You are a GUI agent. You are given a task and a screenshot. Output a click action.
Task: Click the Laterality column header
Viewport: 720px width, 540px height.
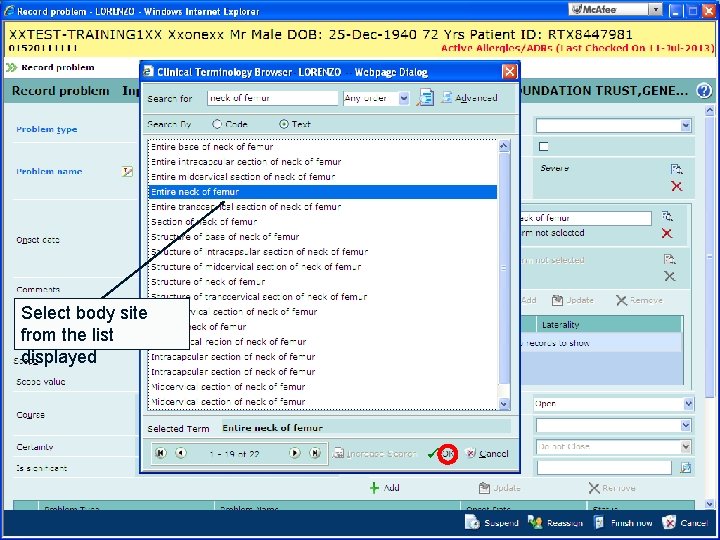tap(608, 325)
